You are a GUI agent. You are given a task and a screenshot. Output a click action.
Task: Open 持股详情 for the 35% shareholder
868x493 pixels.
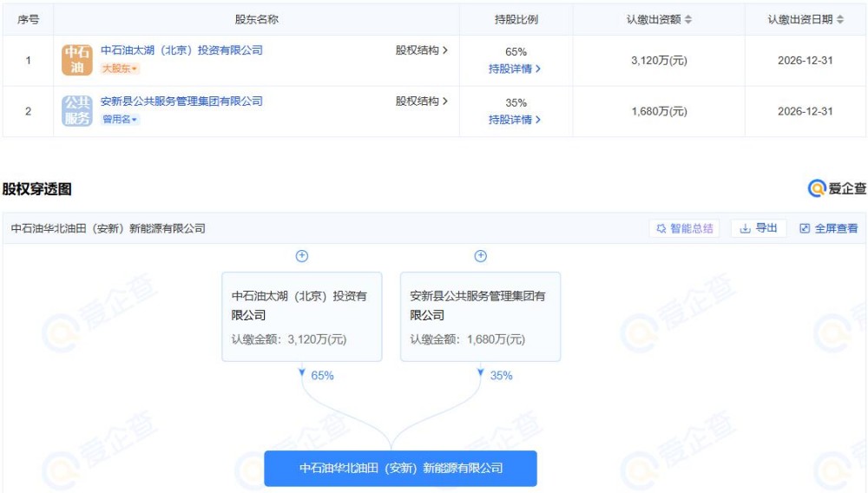[515, 119]
